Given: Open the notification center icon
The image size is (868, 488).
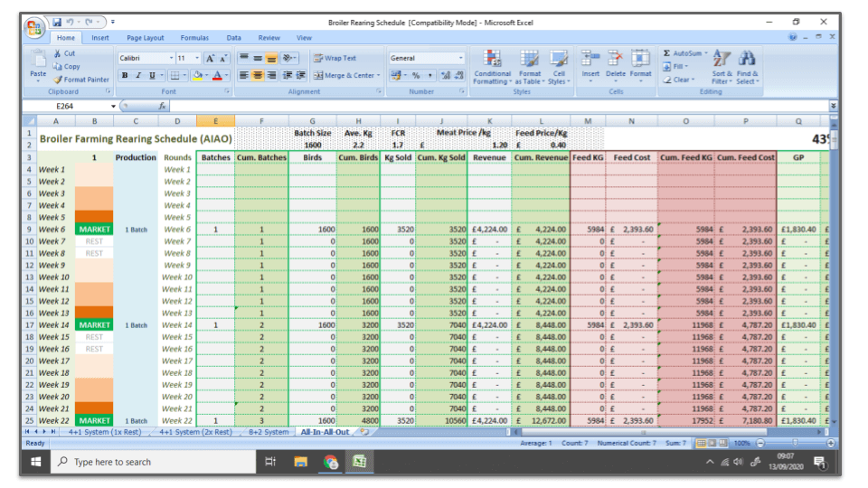Looking at the screenshot, I should [820, 462].
